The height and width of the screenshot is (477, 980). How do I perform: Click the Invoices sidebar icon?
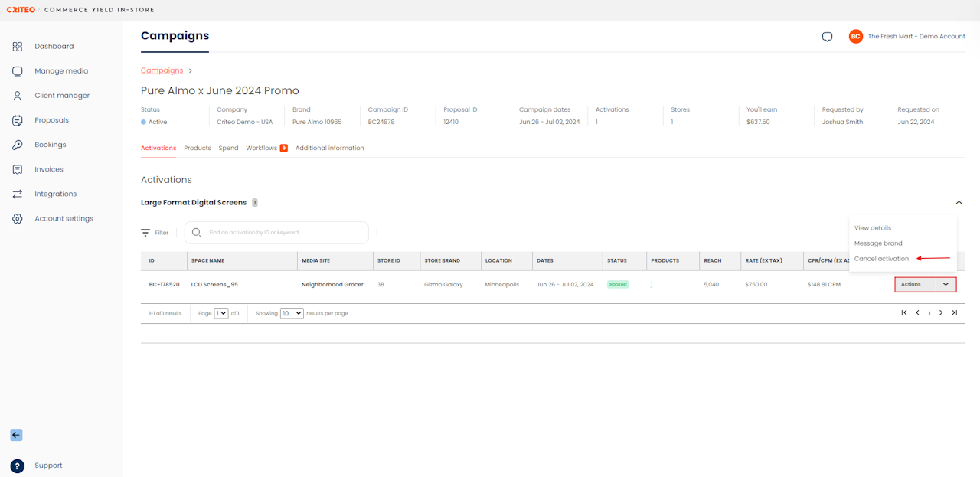[x=17, y=169]
